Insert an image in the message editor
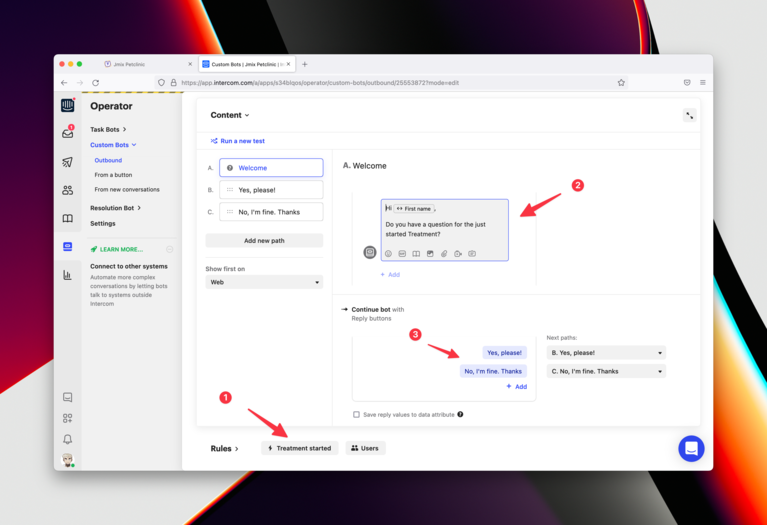The width and height of the screenshot is (767, 525). pos(430,253)
